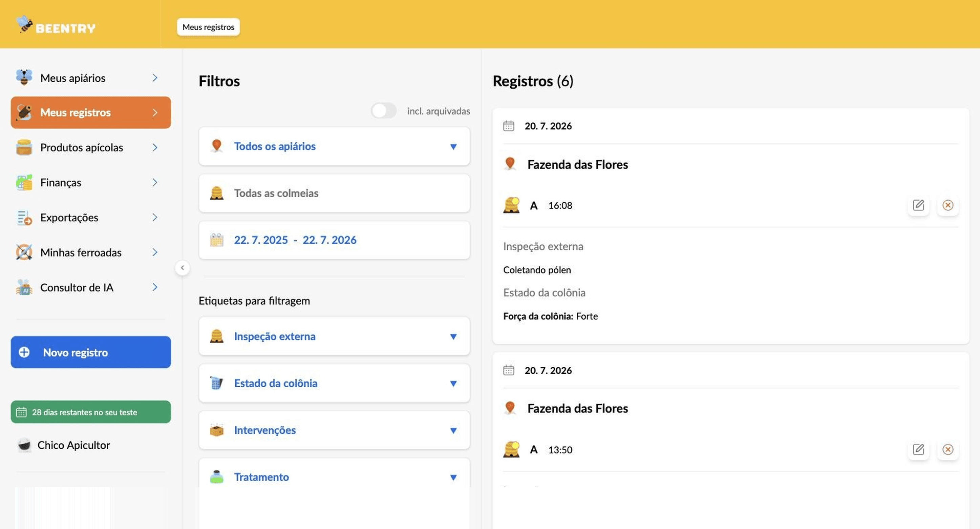Delete the 16:08 record

(948, 205)
